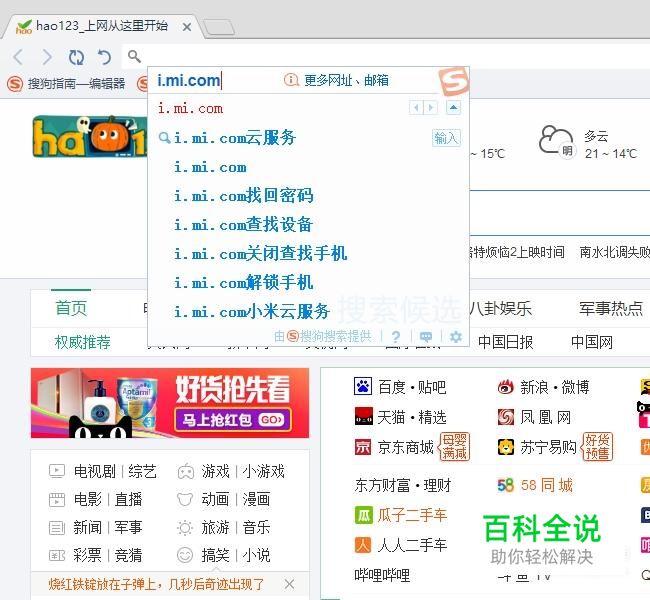Go to the next candidate page arrow

tap(431, 108)
